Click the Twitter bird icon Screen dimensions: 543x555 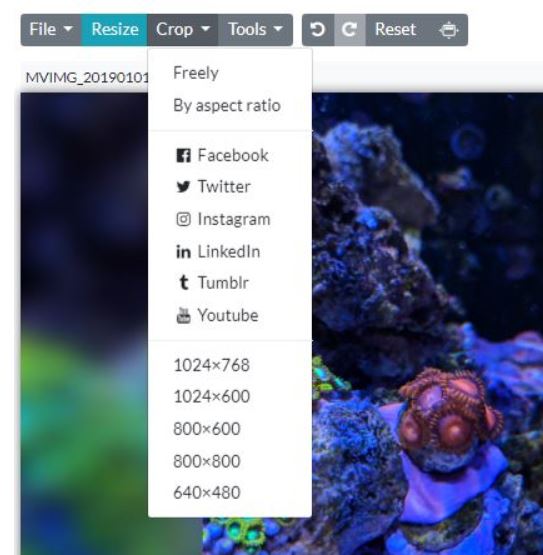click(x=183, y=187)
